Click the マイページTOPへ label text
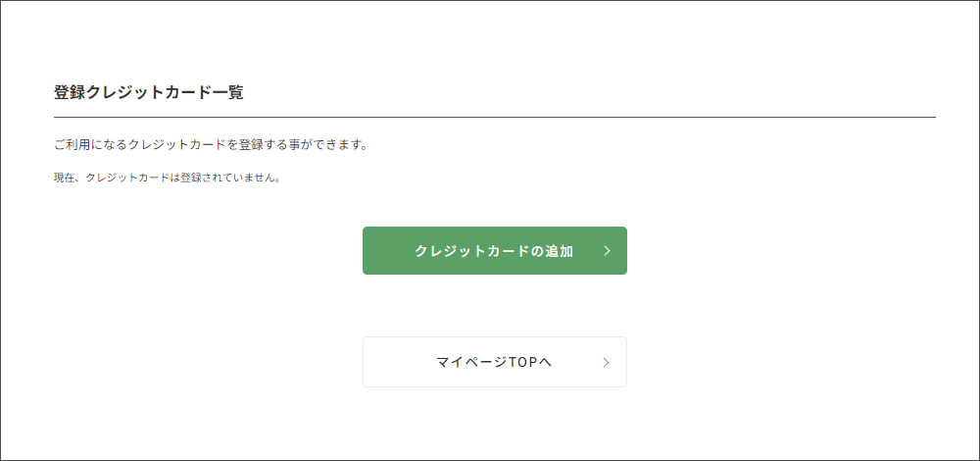This screenshot has height=461, width=980. tap(494, 363)
